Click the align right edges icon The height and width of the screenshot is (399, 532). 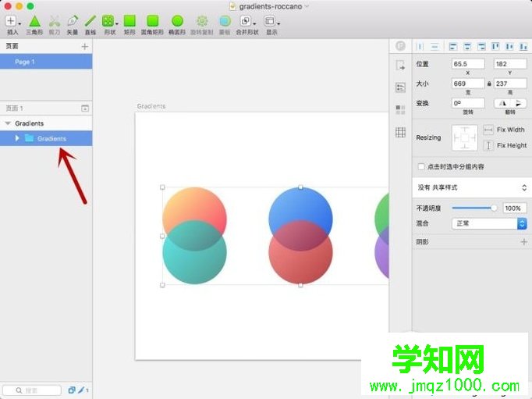481,47
